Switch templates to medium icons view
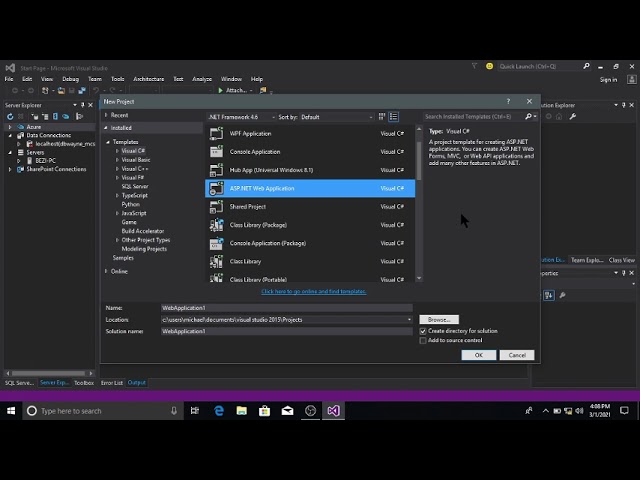640x480 pixels. [x=382, y=117]
